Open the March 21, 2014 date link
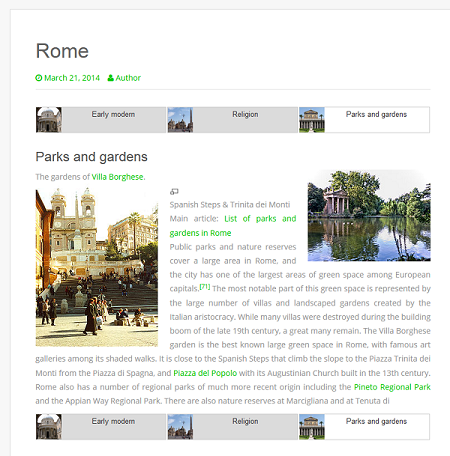Screen dimensions: 450x456 72,78
